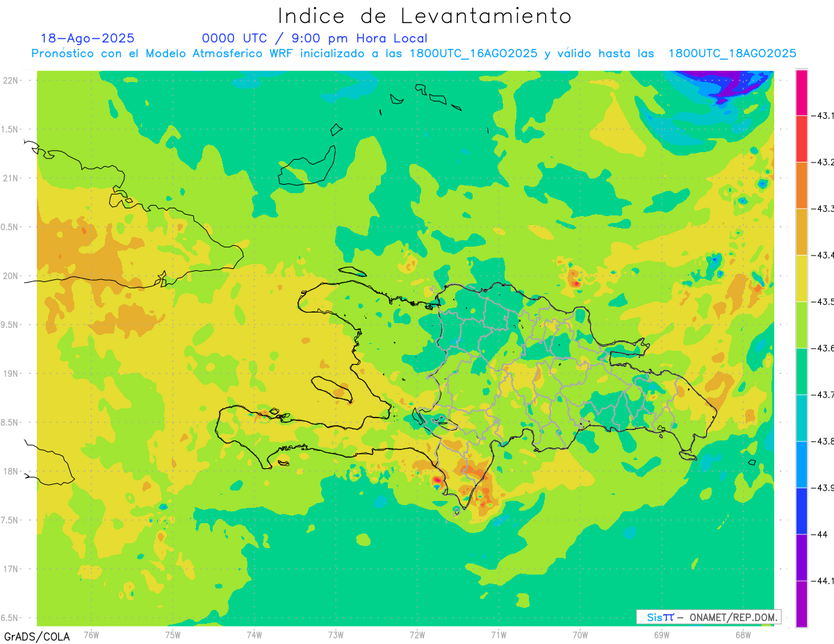The width and height of the screenshot is (834, 644).
Task: Click the "ONAMET/REP.DOM." watermark box
Action: pyautogui.click(x=709, y=617)
